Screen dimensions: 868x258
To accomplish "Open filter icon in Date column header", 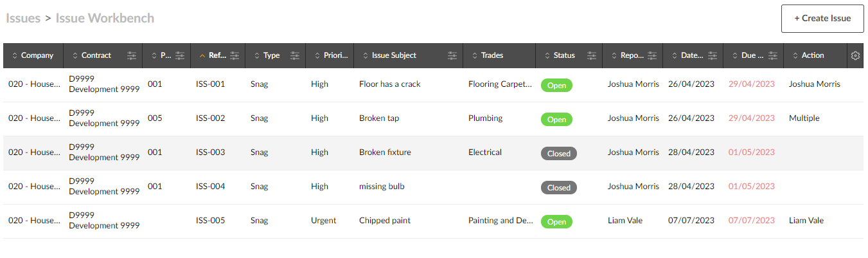I will 713,55.
